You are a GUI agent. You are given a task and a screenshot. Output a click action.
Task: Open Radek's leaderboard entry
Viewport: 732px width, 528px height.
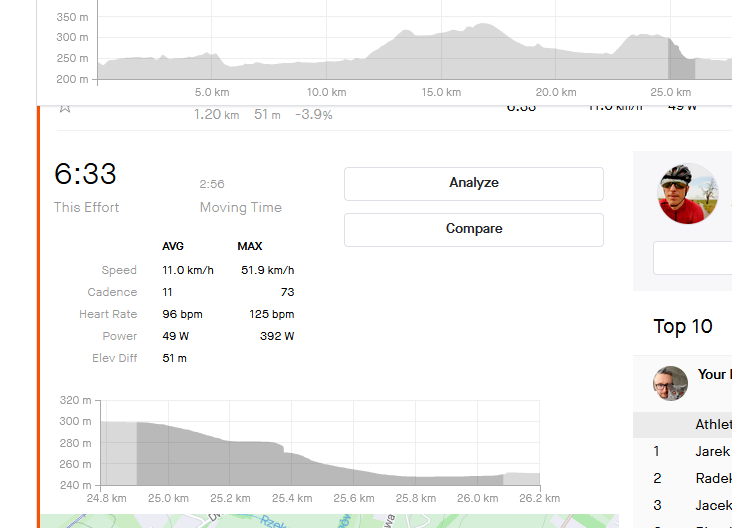pyautogui.click(x=712, y=478)
